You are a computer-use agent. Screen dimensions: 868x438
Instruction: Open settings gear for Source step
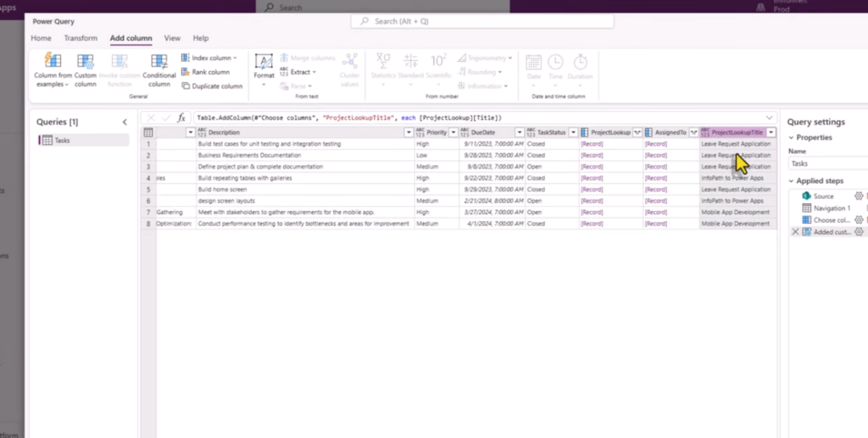pos(859,197)
